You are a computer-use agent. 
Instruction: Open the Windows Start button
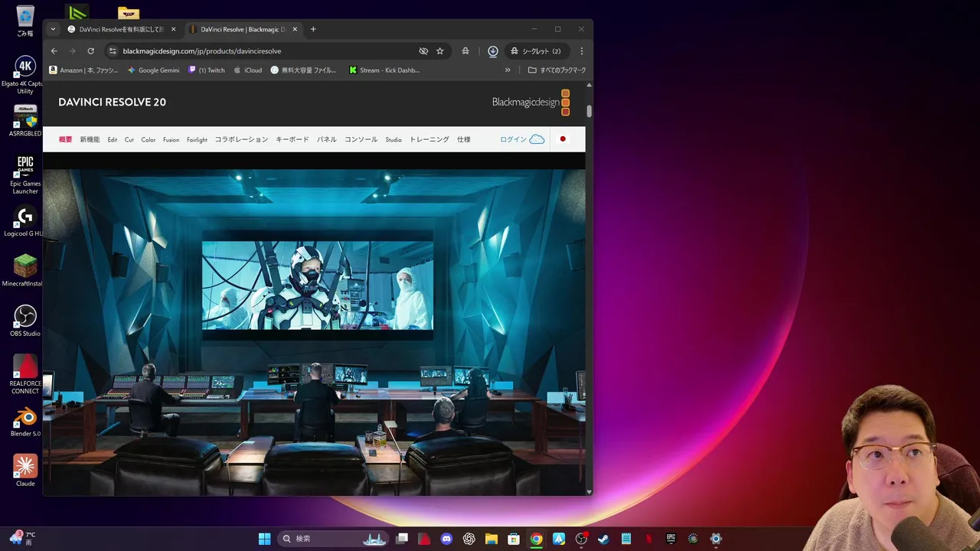264,539
